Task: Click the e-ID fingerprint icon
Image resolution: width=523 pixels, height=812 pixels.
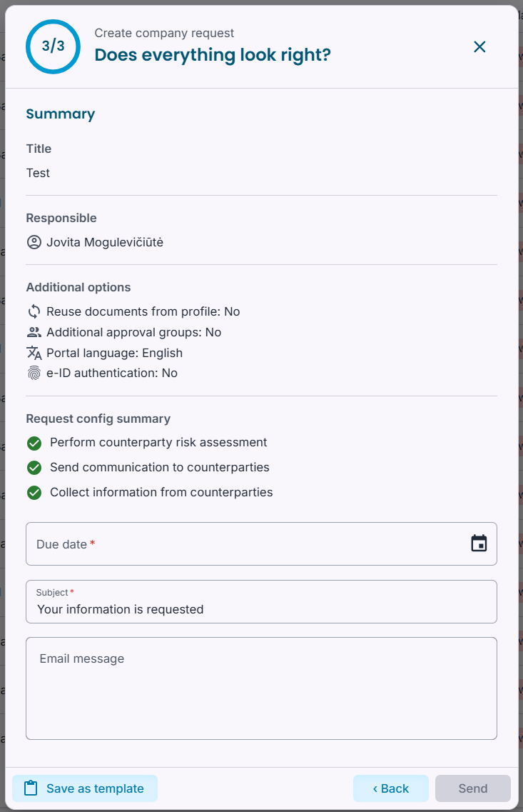Action: point(34,373)
